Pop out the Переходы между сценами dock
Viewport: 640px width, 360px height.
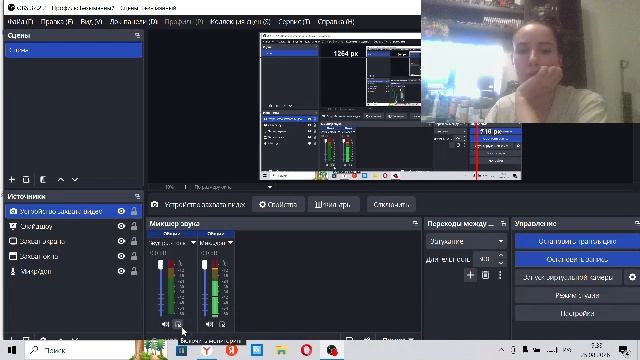(x=503, y=223)
